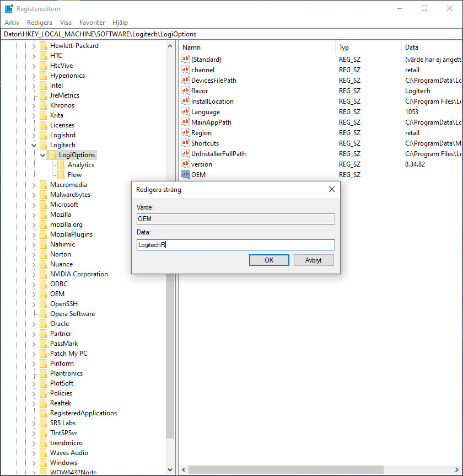463x476 pixels.
Task: Click the Analytics folder icon
Action: click(x=62, y=164)
